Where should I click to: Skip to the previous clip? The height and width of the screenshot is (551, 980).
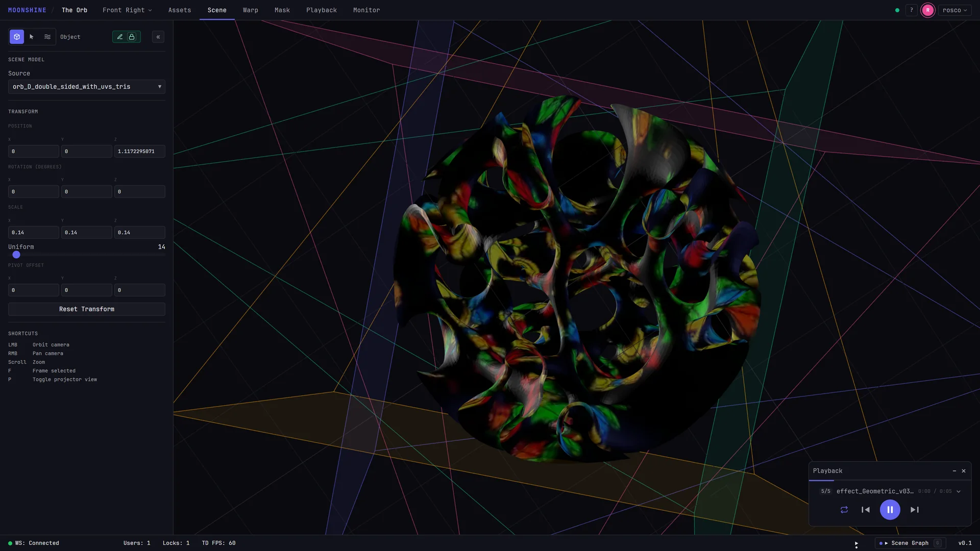(866, 510)
